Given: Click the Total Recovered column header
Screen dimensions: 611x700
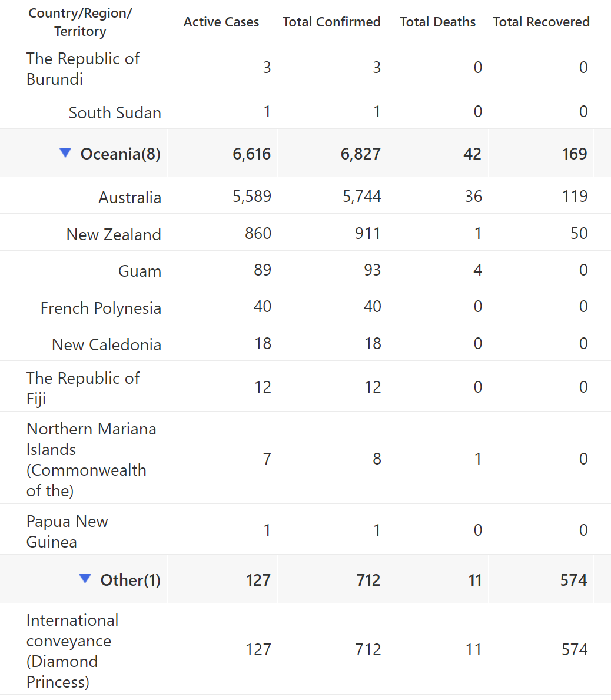Looking at the screenshot, I should click(x=542, y=22).
